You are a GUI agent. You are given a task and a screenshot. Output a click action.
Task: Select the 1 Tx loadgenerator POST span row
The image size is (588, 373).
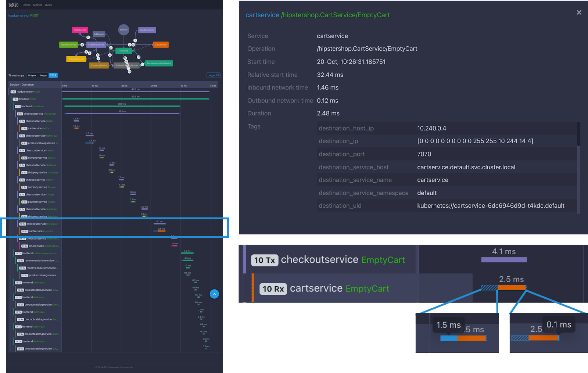pyautogui.click(x=35, y=92)
